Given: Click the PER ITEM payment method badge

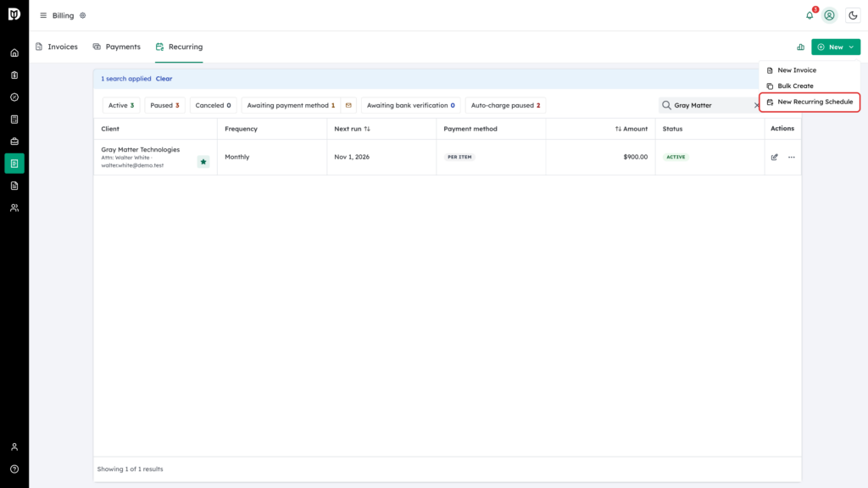Looking at the screenshot, I should (x=459, y=157).
